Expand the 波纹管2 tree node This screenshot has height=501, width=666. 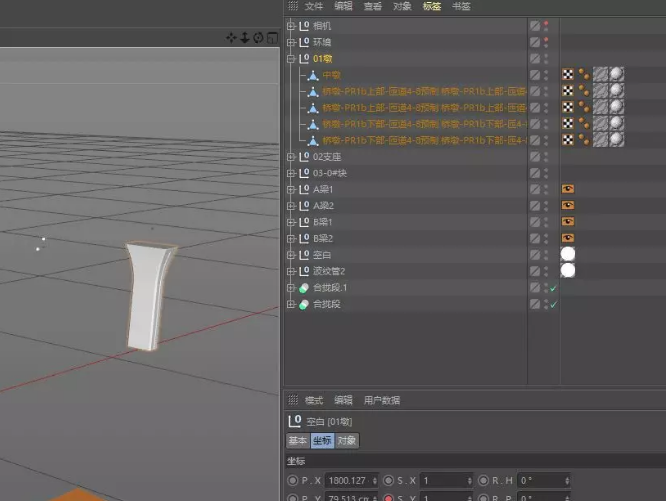(x=291, y=271)
